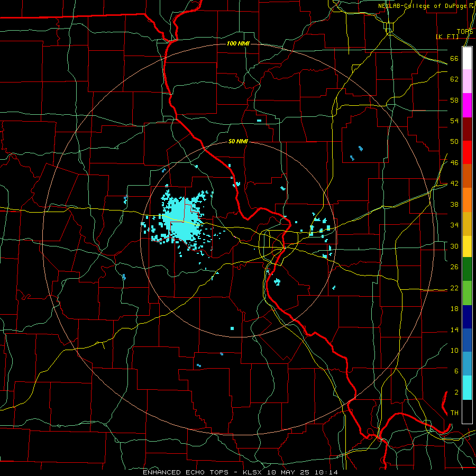476x476 pixels.
Task: Click the '62' legend value
Action: pyautogui.click(x=454, y=79)
